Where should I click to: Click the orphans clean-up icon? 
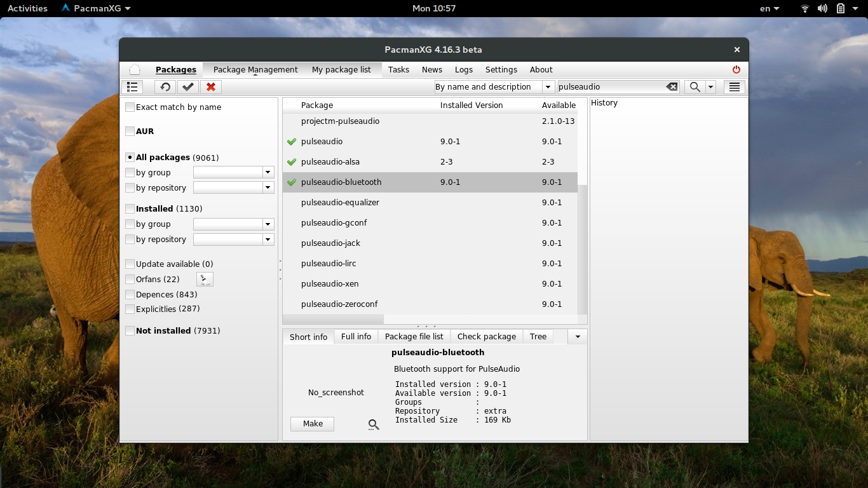tap(205, 279)
